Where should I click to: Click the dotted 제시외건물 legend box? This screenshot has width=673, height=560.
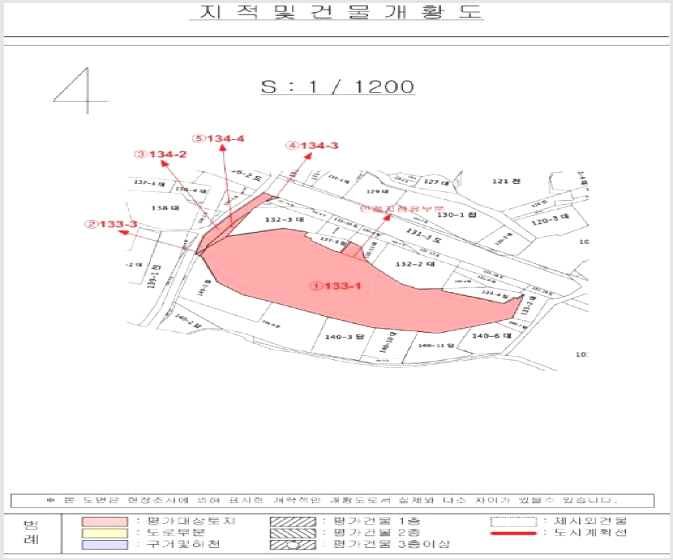[x=514, y=522]
